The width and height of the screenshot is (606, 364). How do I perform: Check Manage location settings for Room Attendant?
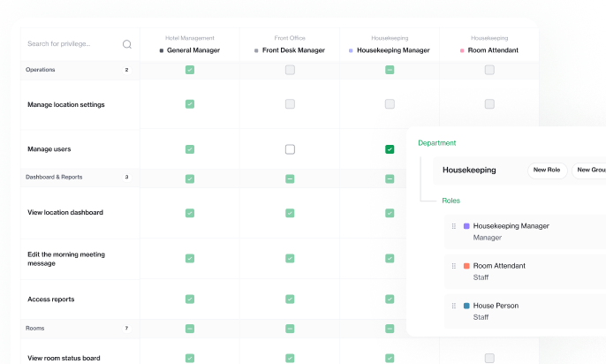[489, 104]
